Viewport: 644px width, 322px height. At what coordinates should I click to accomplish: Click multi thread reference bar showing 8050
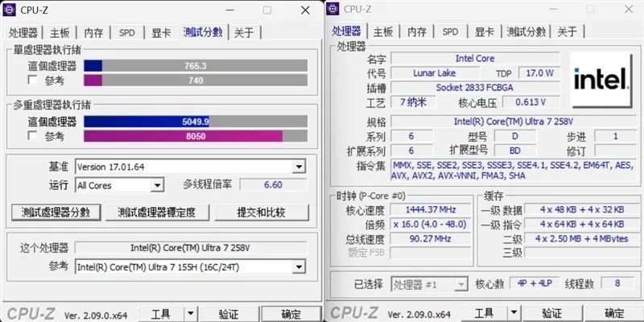[x=196, y=136]
